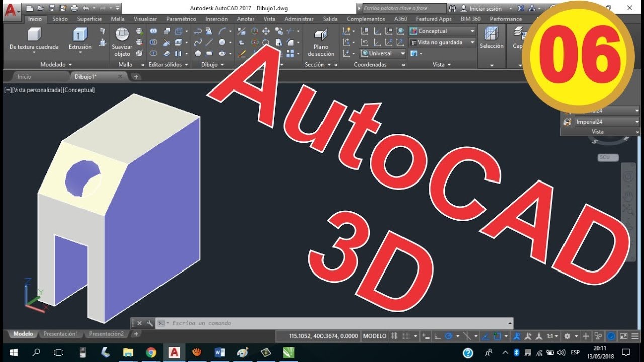644x362 pixels.
Task: Undo the last action with the arrow icon
Action: pyautogui.click(x=85, y=8)
